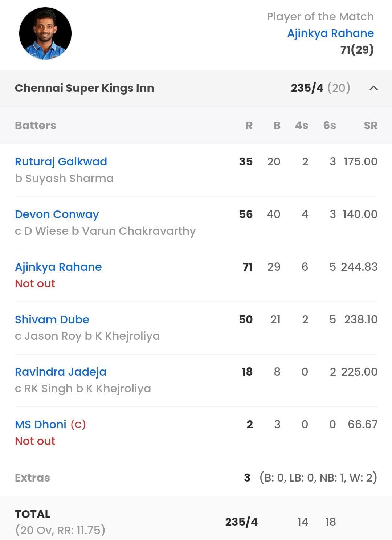Click the SR strike rate header

[371, 126]
